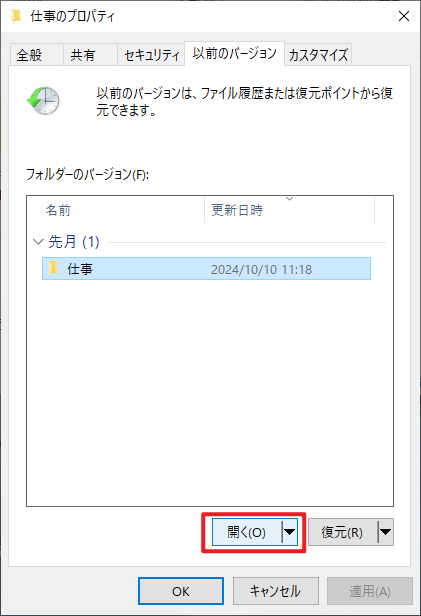Click the restore clock icon
The image size is (421, 616).
click(43, 101)
